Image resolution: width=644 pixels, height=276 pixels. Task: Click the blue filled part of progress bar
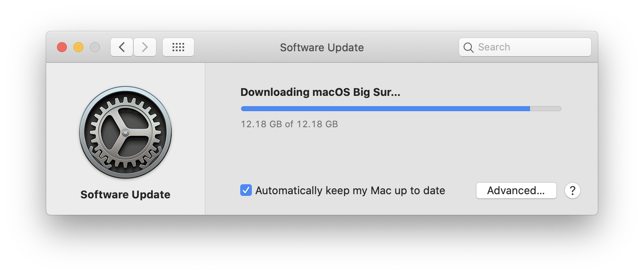point(384,109)
